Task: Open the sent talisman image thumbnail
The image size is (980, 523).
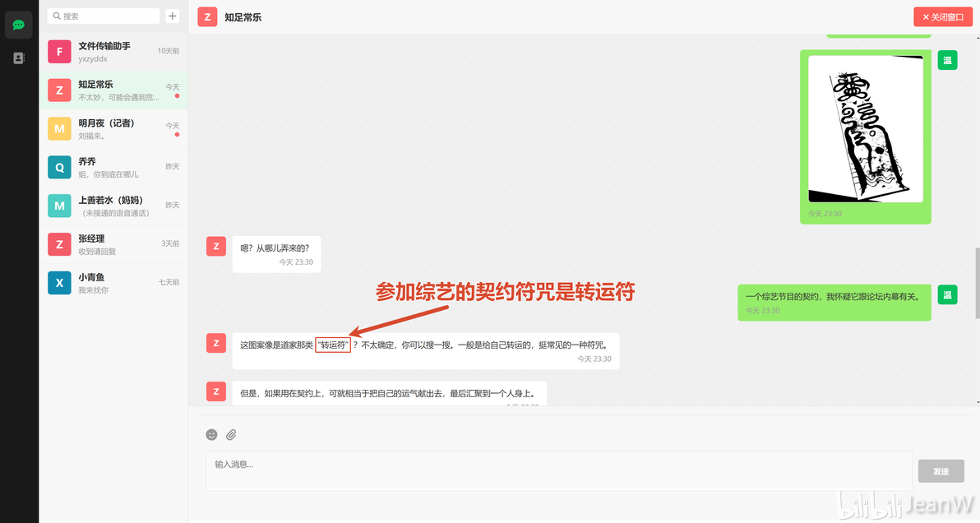Action: pos(866,129)
